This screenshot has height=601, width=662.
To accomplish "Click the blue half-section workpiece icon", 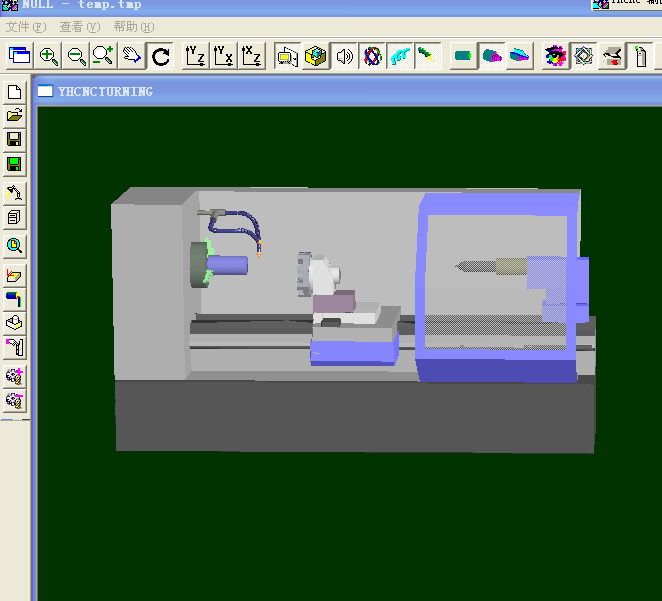I will point(520,56).
